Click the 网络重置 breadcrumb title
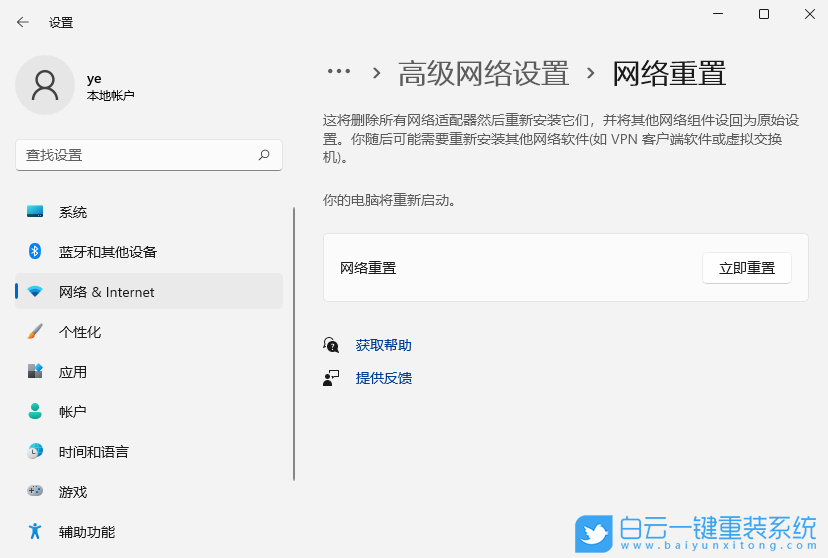Image resolution: width=828 pixels, height=558 pixels. [x=669, y=73]
